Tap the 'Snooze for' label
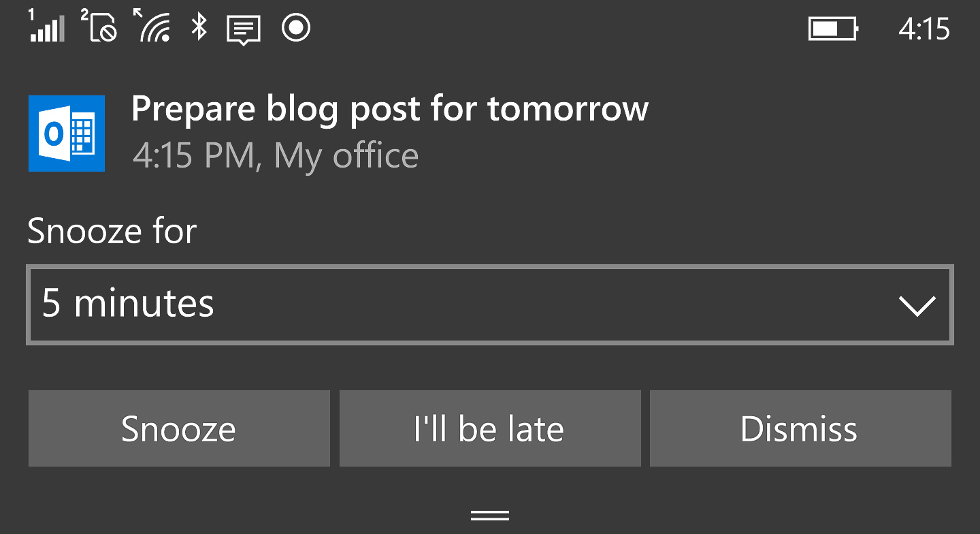The image size is (980, 534). [x=112, y=231]
